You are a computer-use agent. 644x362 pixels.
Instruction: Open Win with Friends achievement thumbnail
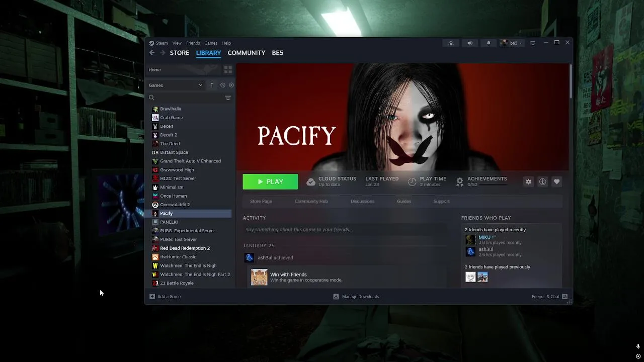[259, 277]
